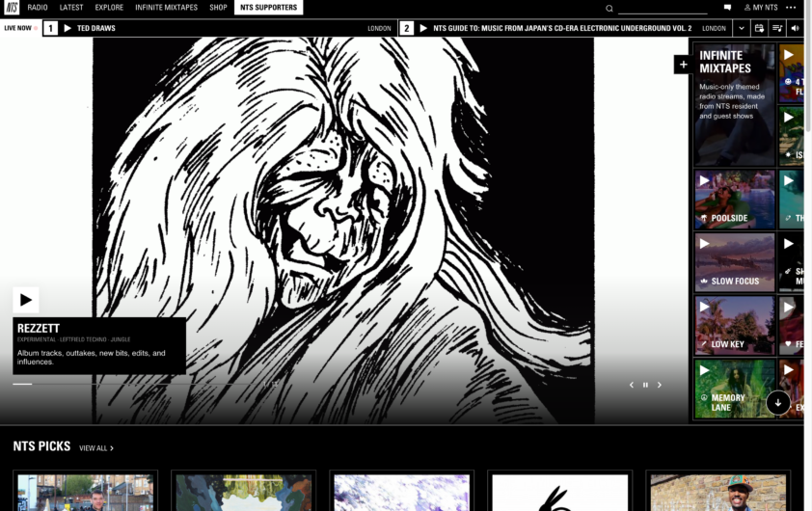This screenshot has width=812, height=511.
Task: Select the NTS Supporters tab
Action: point(268,8)
